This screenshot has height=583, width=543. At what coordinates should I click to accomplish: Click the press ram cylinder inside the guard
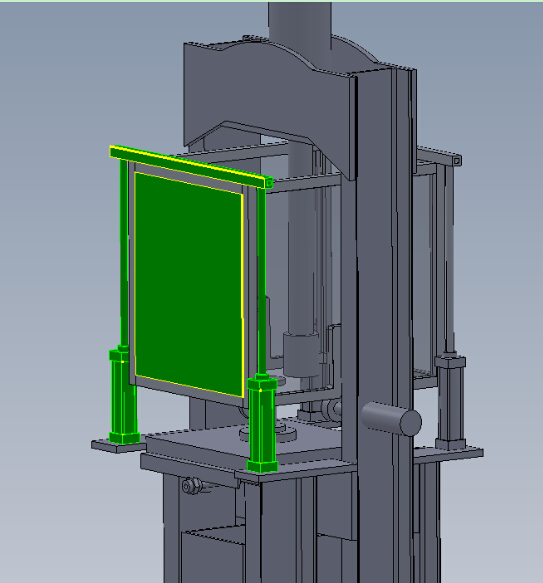click(301, 354)
